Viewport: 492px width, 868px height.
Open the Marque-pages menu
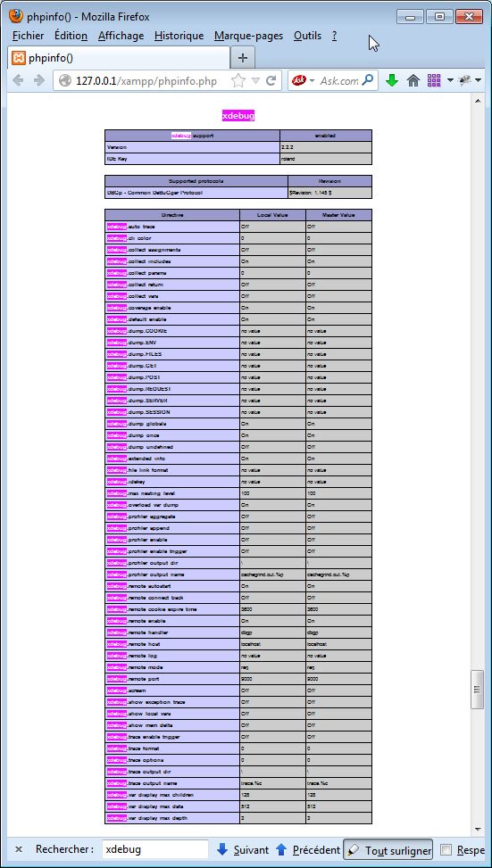[248, 36]
